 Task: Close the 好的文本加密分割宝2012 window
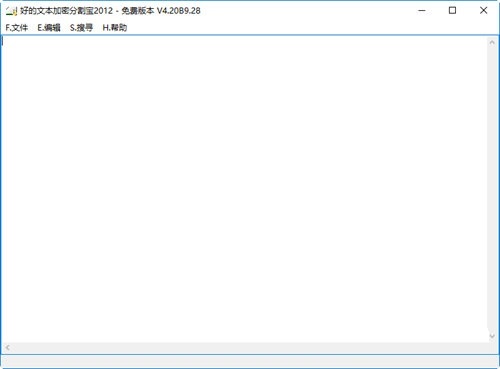point(483,11)
